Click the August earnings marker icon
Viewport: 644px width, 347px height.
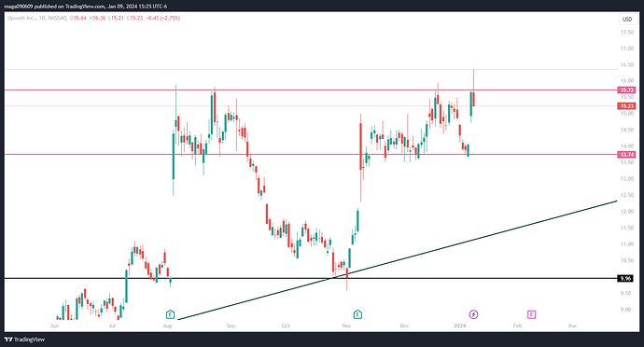[170, 314]
